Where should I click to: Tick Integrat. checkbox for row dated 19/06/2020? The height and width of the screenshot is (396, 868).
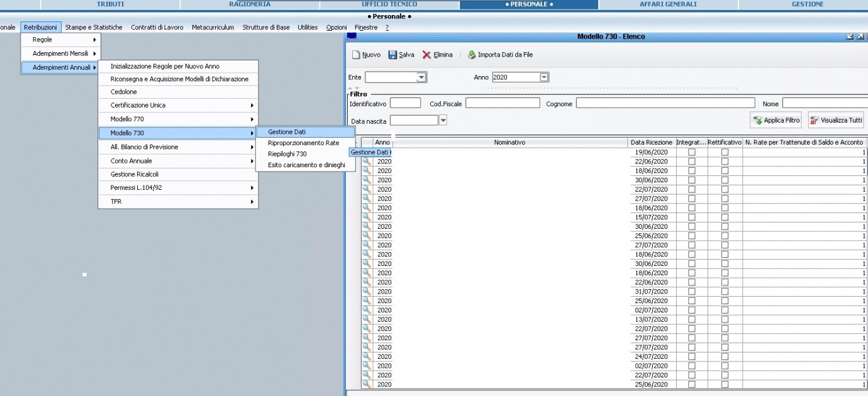click(x=692, y=152)
